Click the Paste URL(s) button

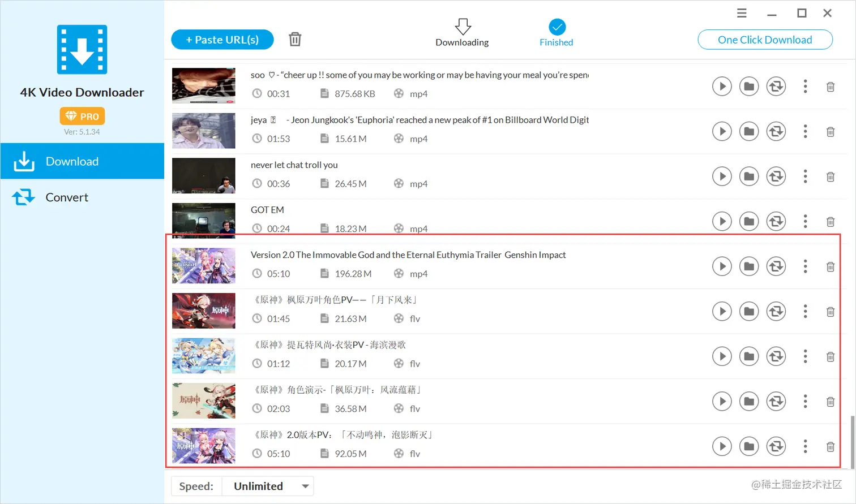[222, 40]
